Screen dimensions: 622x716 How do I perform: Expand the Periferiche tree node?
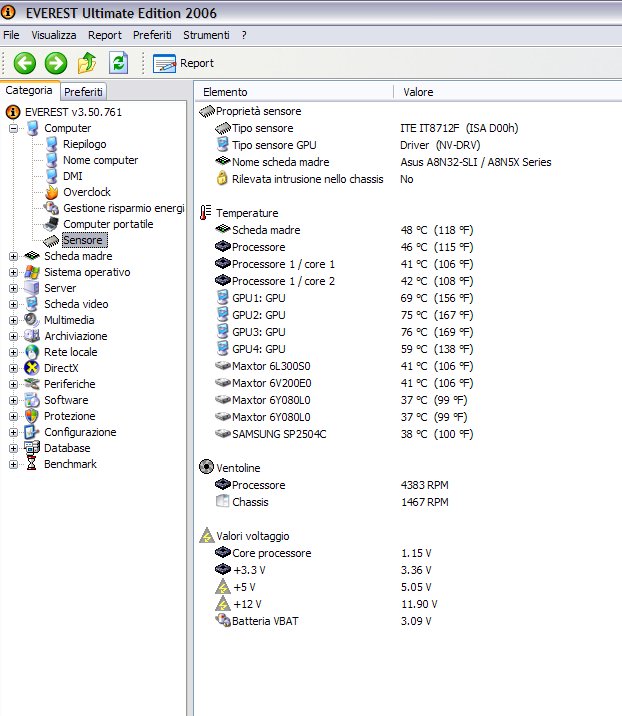tap(13, 384)
